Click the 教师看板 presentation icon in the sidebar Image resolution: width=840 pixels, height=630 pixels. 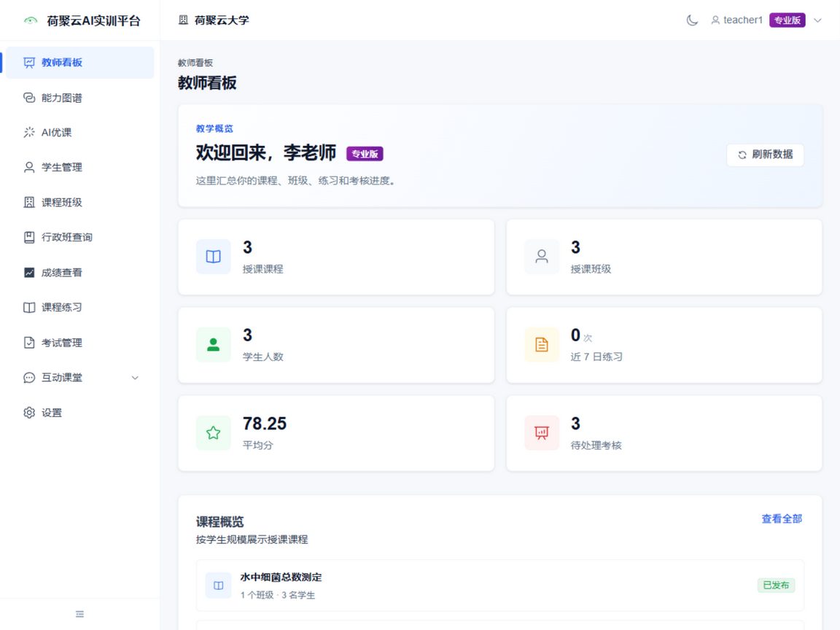pyautogui.click(x=29, y=63)
